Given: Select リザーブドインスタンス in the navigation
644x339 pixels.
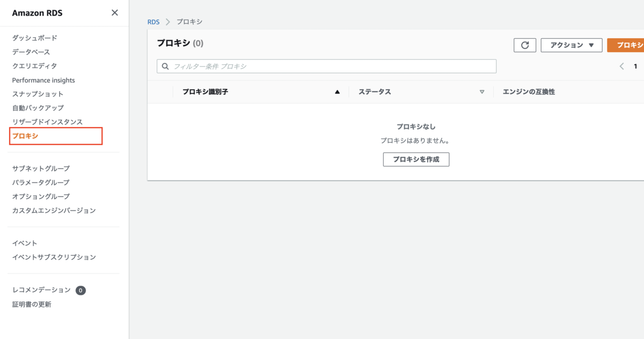Looking at the screenshot, I should click(47, 122).
